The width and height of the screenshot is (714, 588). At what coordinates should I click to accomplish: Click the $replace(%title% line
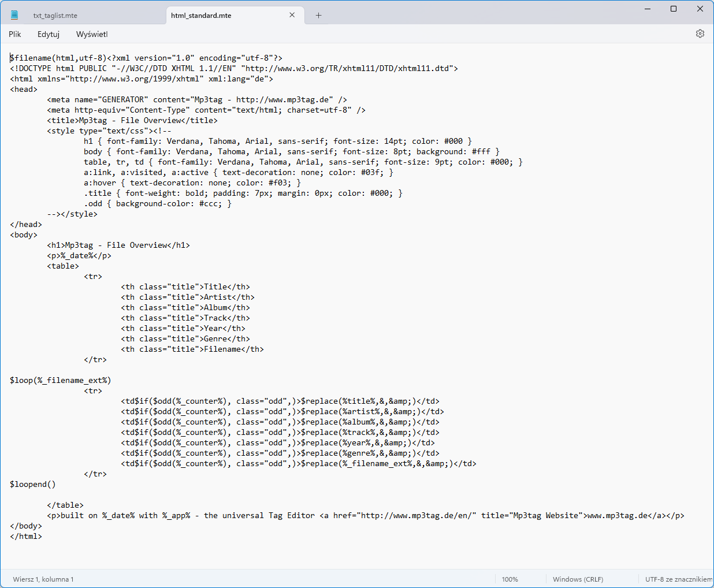(x=280, y=401)
